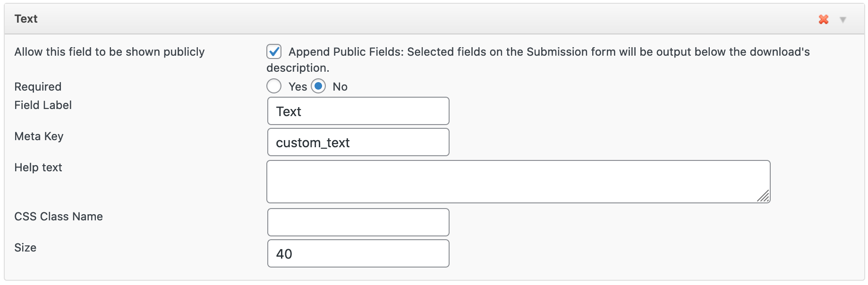Remove the Text field with red X
Image resolution: width=868 pixels, height=285 pixels.
[824, 19]
